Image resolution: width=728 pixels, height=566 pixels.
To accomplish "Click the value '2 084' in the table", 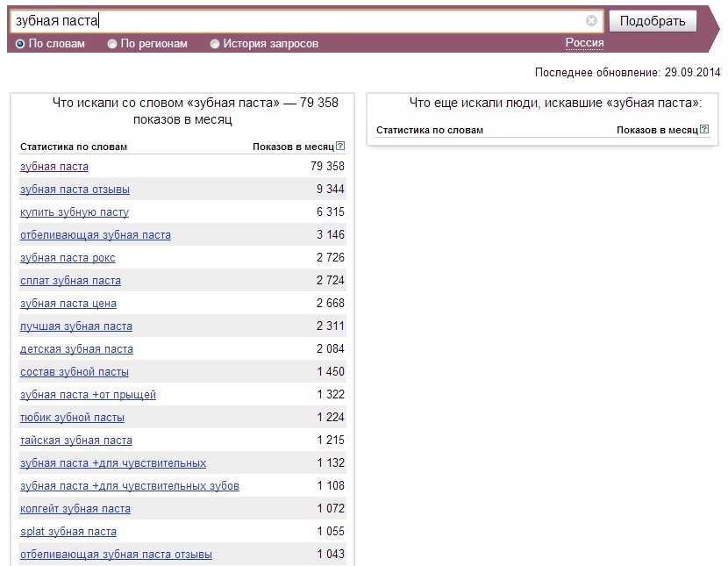I will [x=331, y=348].
